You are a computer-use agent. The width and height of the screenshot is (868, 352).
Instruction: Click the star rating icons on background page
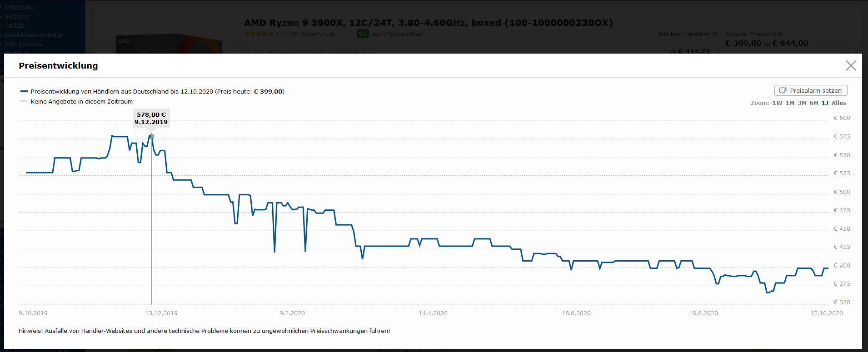point(259,34)
